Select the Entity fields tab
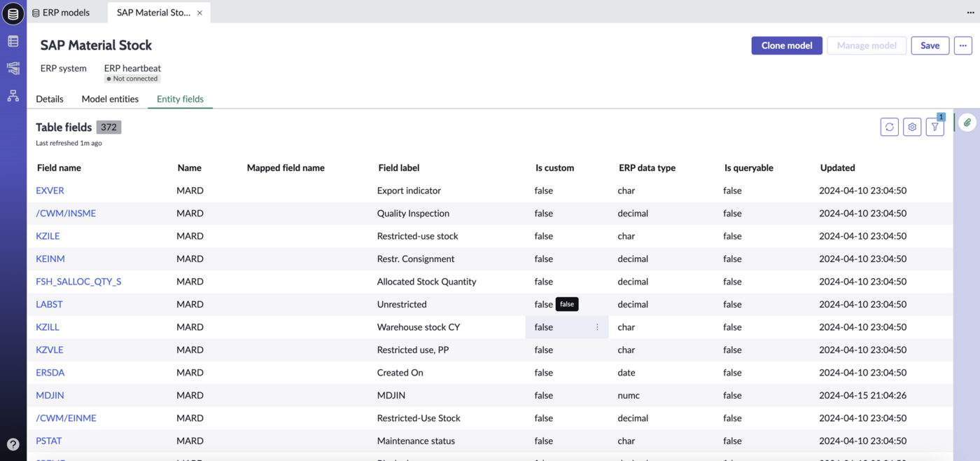This screenshot has width=980, height=461. click(x=180, y=99)
